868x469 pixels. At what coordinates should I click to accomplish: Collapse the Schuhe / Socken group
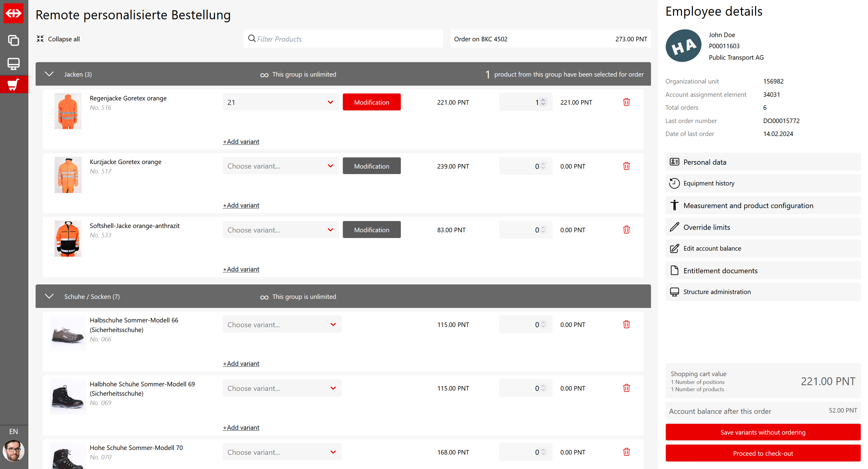[x=49, y=296]
